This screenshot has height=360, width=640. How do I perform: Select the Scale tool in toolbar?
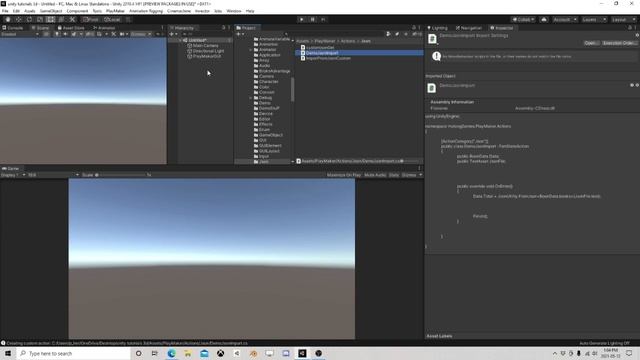pos(40,19)
